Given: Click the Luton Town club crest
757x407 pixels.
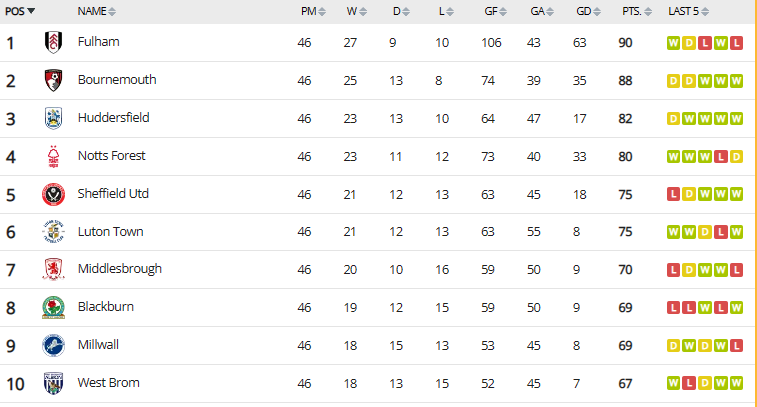Looking at the screenshot, I should [x=53, y=232].
